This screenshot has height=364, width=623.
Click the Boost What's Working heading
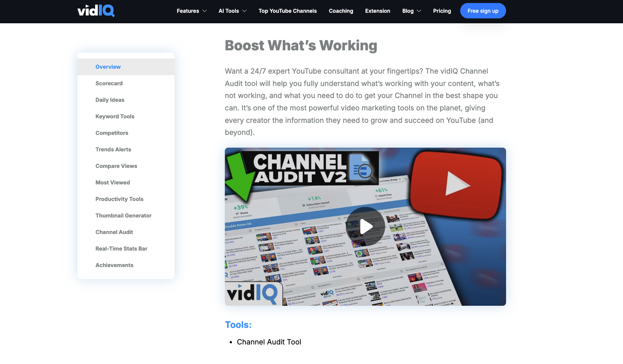coord(301,45)
